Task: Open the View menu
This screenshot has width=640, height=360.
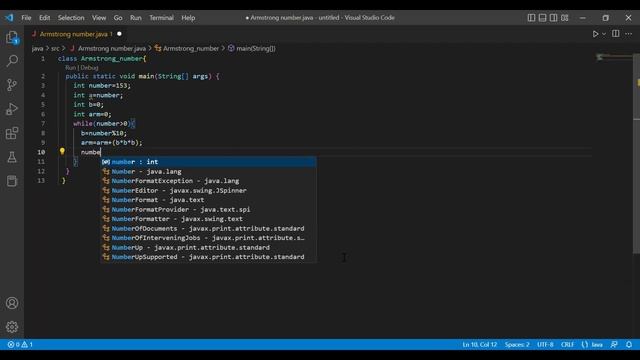Action: point(99,18)
